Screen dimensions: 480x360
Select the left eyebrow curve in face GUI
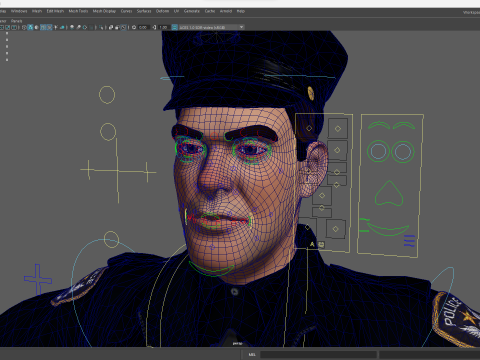379,125
